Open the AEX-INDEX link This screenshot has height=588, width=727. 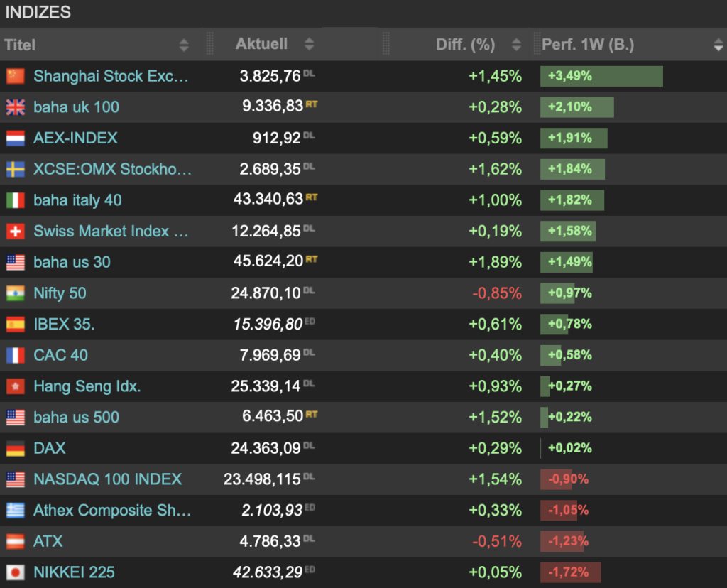75,138
